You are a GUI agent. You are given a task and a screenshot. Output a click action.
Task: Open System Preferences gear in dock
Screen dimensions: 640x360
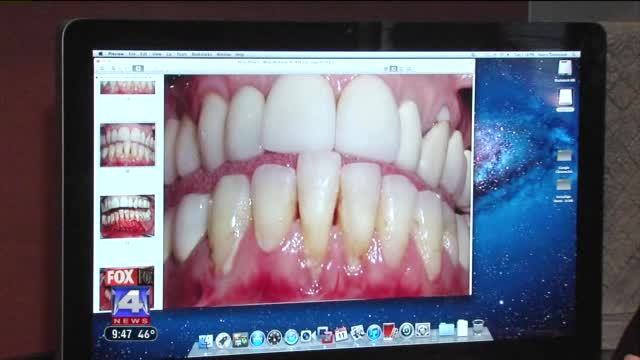423,329
